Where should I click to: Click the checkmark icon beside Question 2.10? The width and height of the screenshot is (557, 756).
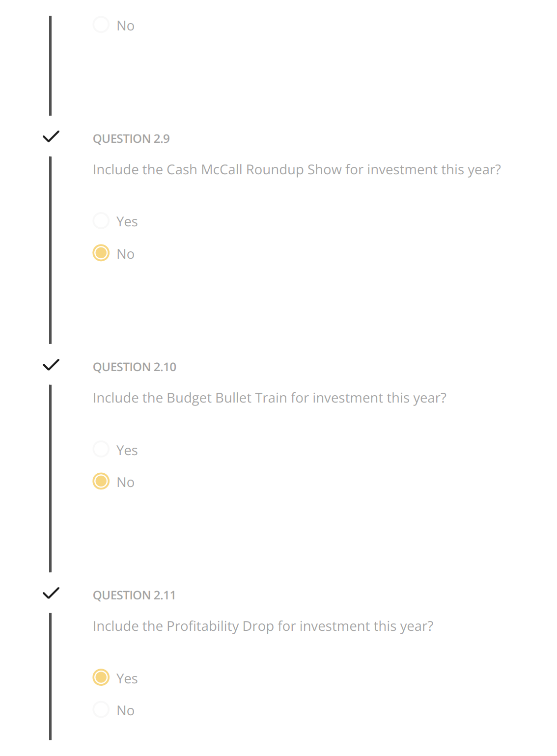51,365
